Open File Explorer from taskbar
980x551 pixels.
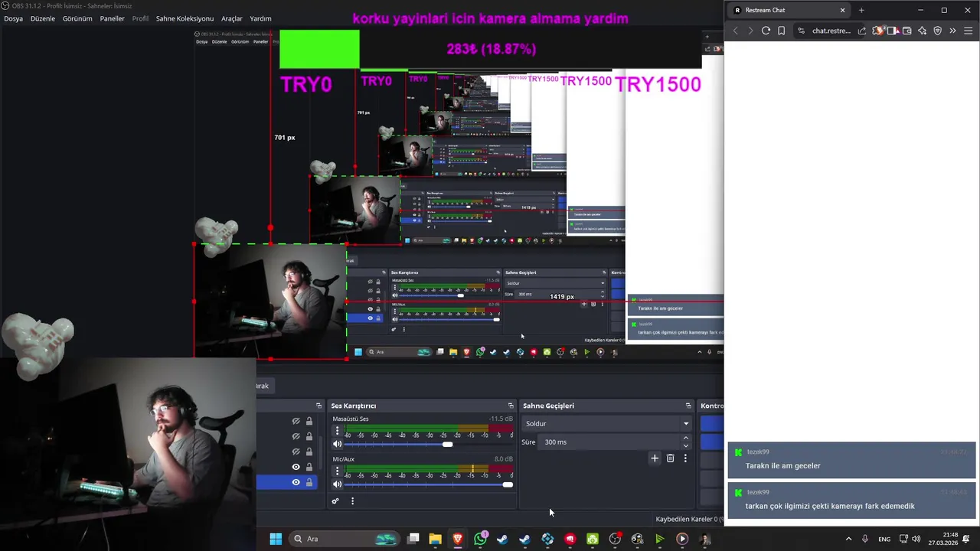click(435, 539)
